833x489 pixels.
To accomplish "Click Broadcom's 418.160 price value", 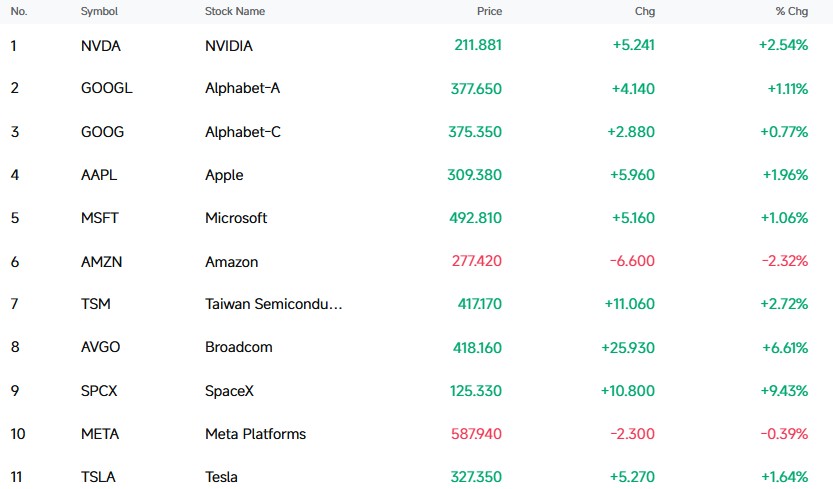I will coord(477,348).
